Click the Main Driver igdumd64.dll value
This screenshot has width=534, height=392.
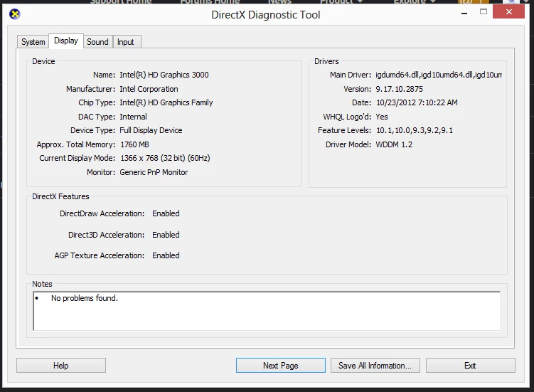[439, 75]
